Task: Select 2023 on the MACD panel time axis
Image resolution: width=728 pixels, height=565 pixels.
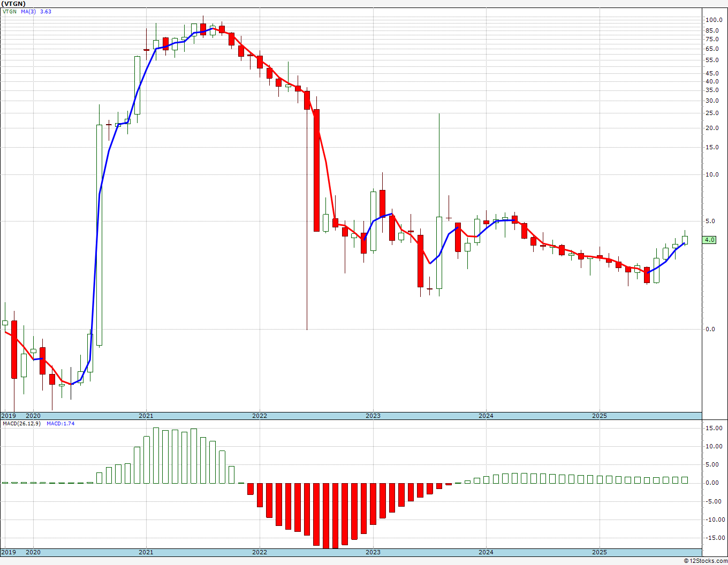Action: tap(373, 552)
